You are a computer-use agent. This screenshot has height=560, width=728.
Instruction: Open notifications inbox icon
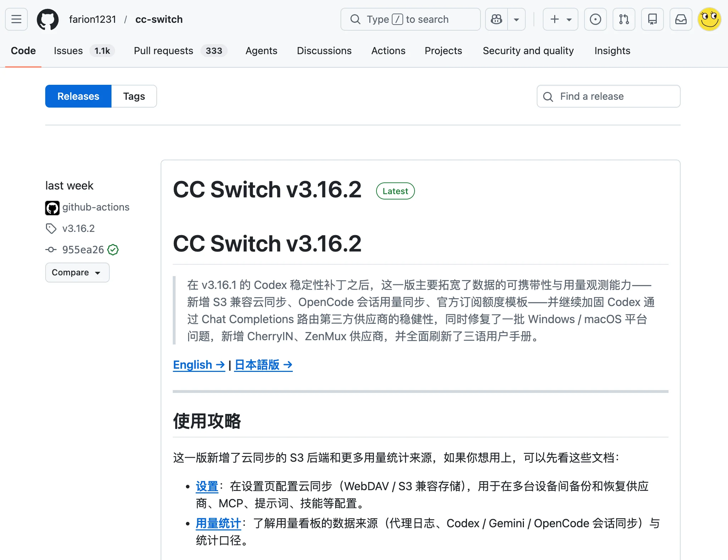pos(681,19)
